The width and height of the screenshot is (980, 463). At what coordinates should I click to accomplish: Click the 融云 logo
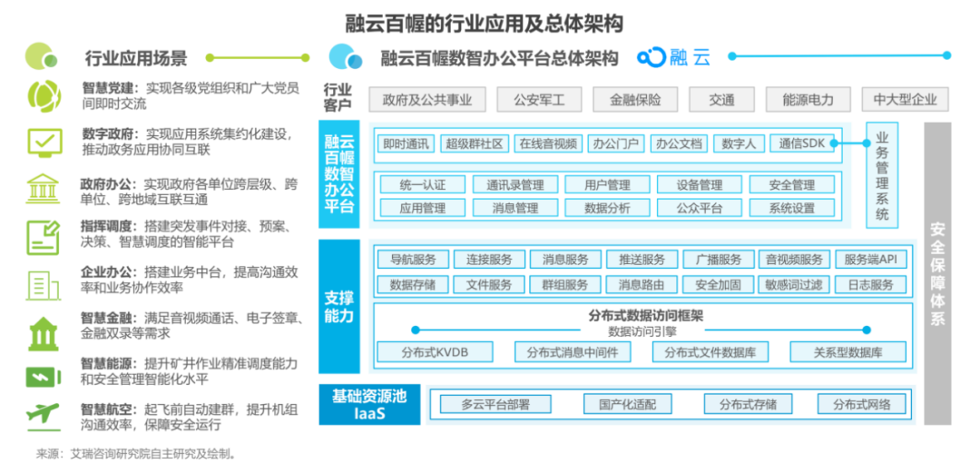(673, 57)
